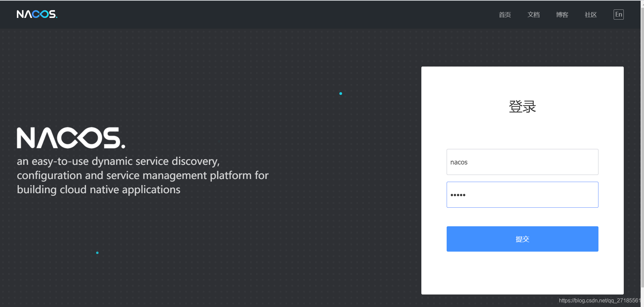644x307 pixels.
Task: Click the NACOS logo in the header
Action: [37, 14]
